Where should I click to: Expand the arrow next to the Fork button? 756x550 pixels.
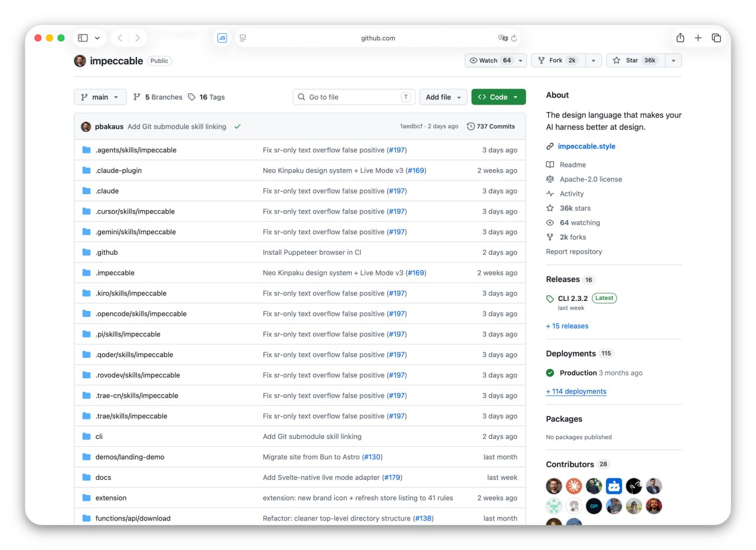594,60
